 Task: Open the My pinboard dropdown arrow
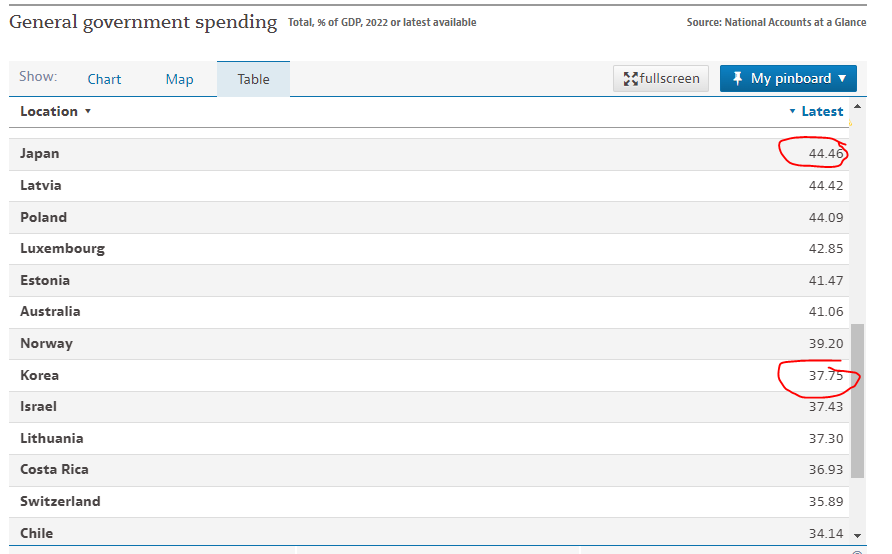click(843, 78)
